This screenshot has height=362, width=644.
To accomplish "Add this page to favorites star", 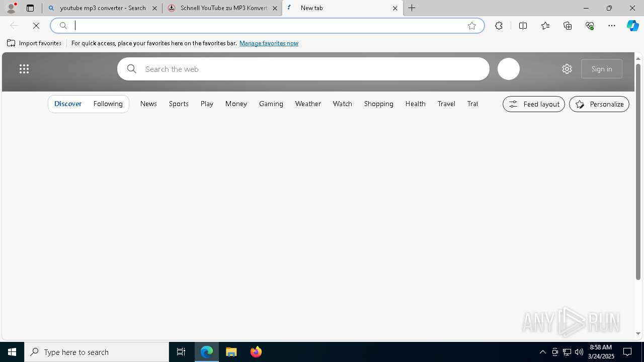I will tap(472, 26).
